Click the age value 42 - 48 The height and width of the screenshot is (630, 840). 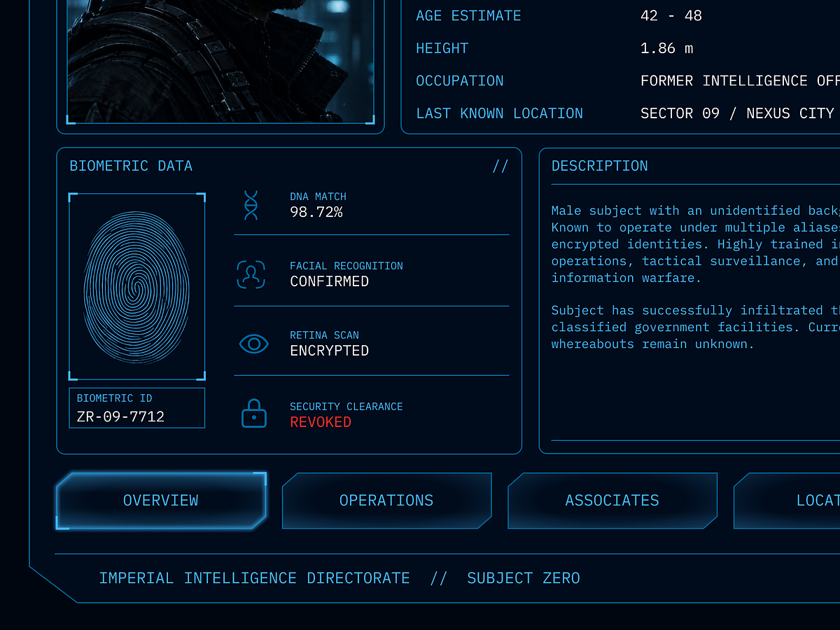pos(671,15)
